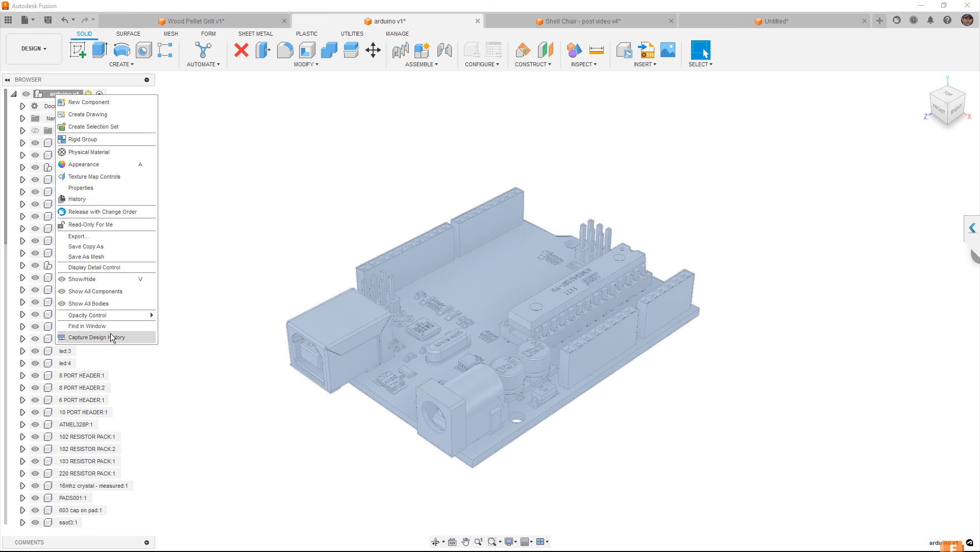Open the side panel blue chevron

point(972,228)
